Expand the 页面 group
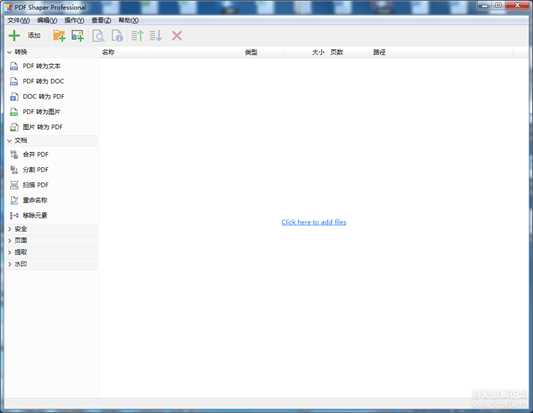This screenshot has height=413, width=533. pos(10,241)
